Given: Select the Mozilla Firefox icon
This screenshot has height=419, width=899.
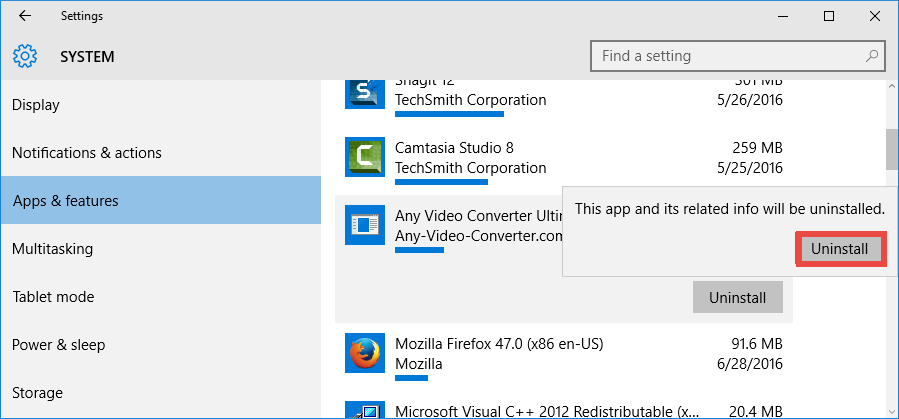Looking at the screenshot, I should [x=365, y=354].
